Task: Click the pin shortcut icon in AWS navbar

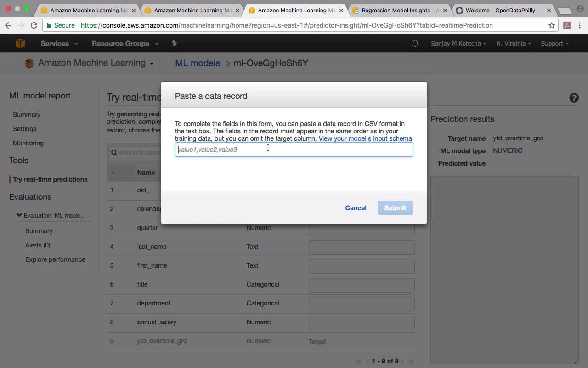Action: [x=174, y=43]
